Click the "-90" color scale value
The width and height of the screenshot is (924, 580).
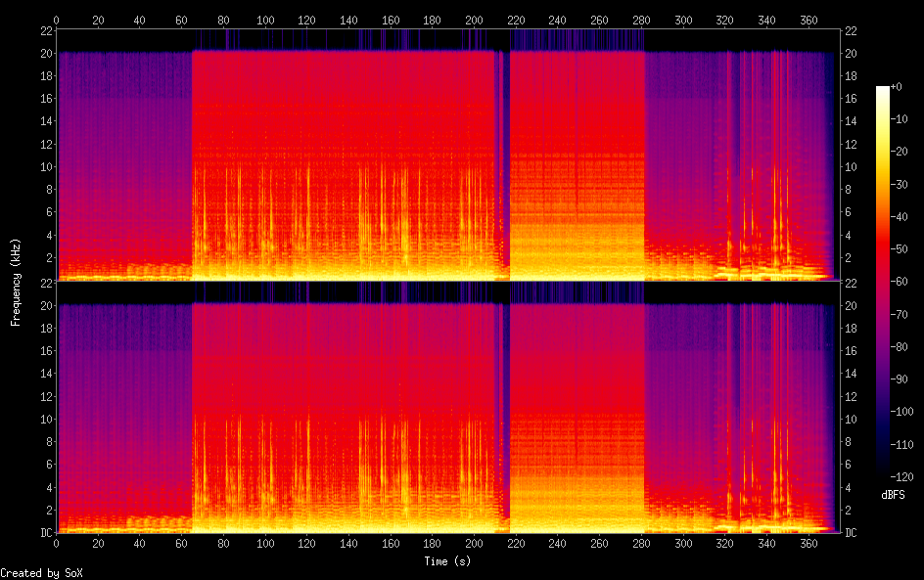coord(900,379)
